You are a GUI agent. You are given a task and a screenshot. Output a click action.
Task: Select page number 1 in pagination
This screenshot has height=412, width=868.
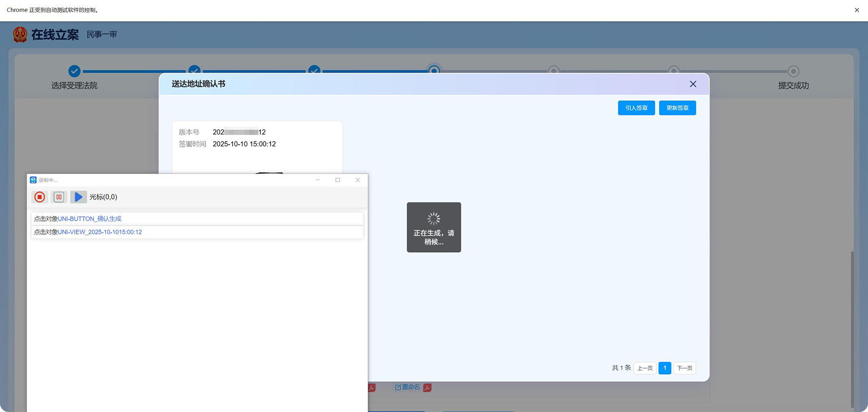[x=665, y=368]
